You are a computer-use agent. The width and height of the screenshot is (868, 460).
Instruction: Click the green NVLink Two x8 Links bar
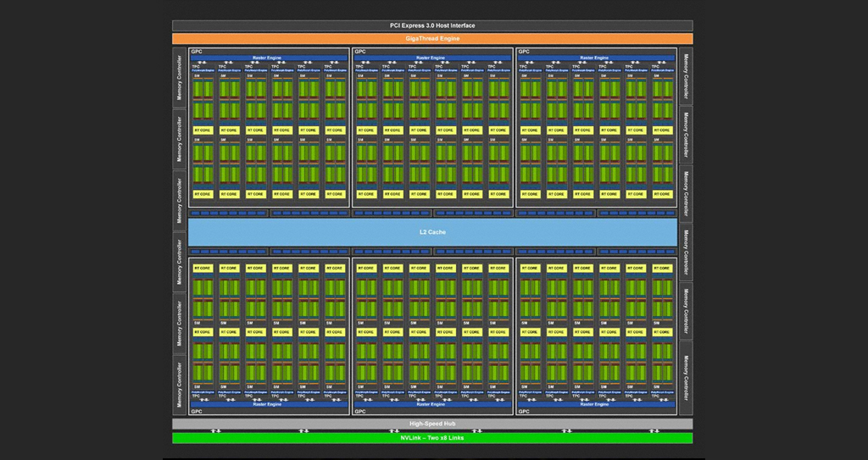coord(432,438)
